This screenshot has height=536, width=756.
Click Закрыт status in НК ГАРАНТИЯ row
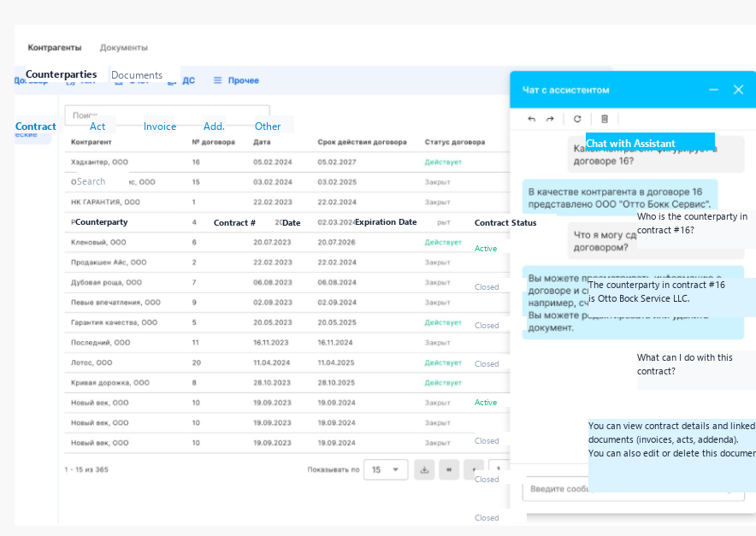point(437,203)
